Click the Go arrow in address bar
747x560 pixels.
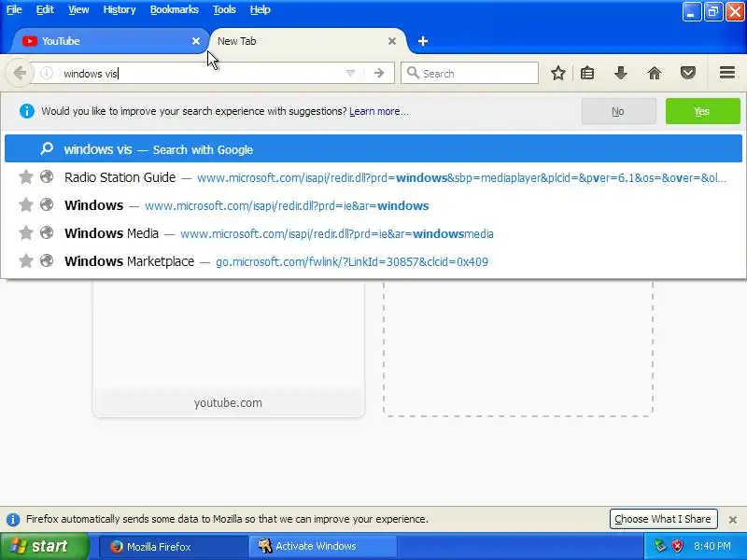pos(379,74)
